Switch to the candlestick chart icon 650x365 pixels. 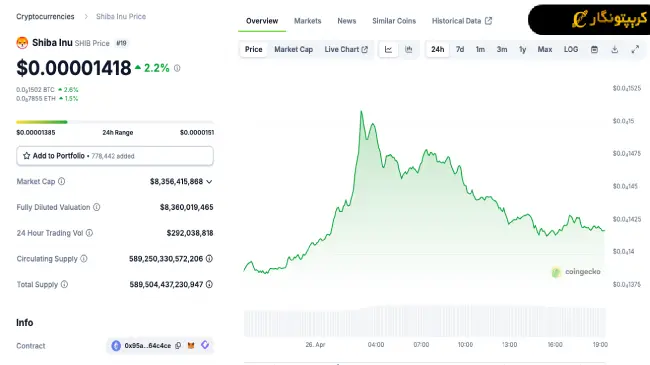pyautogui.click(x=409, y=49)
